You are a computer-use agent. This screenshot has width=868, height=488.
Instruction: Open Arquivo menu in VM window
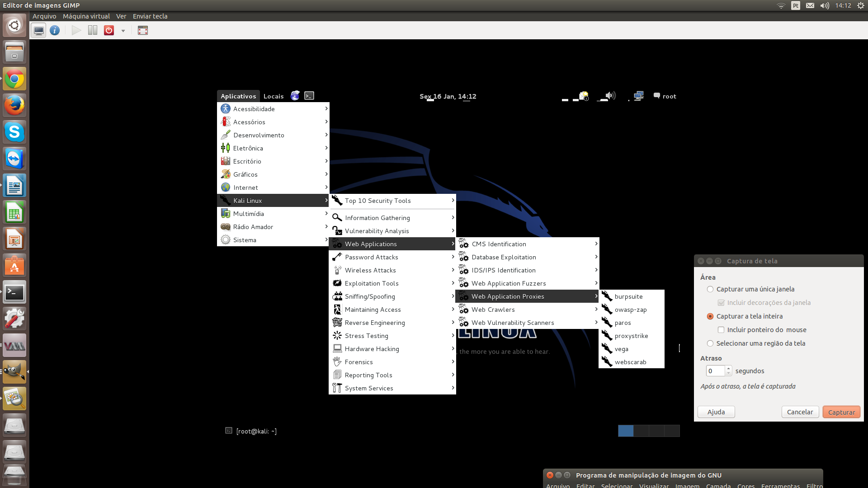point(44,16)
